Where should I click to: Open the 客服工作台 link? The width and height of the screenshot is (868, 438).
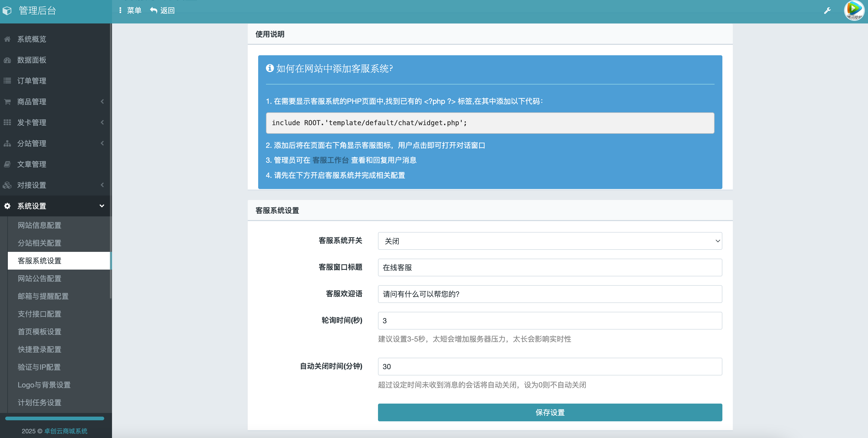(x=330, y=160)
